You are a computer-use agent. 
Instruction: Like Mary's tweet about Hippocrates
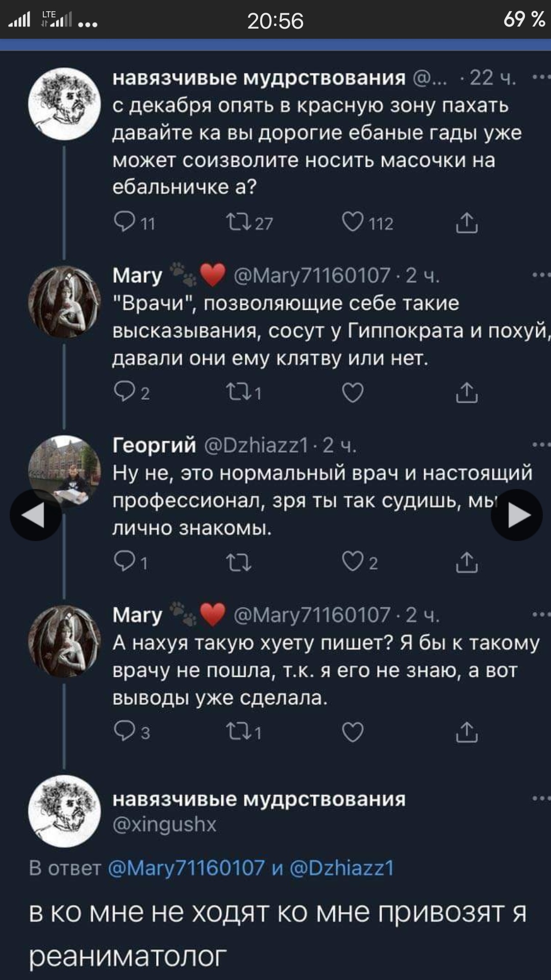(x=353, y=393)
